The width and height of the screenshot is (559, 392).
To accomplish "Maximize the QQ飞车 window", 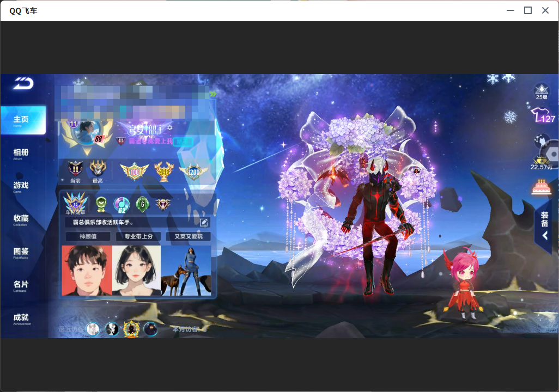I will click(x=528, y=11).
